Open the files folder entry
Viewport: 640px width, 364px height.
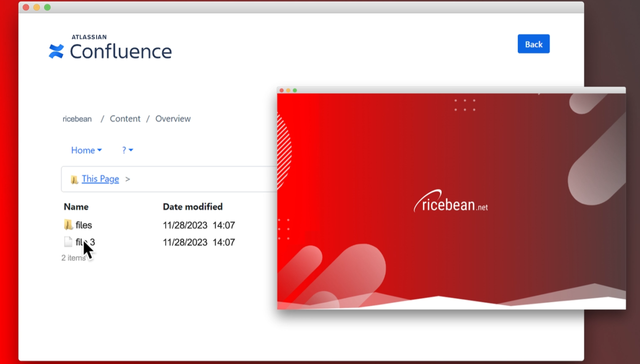click(x=83, y=225)
